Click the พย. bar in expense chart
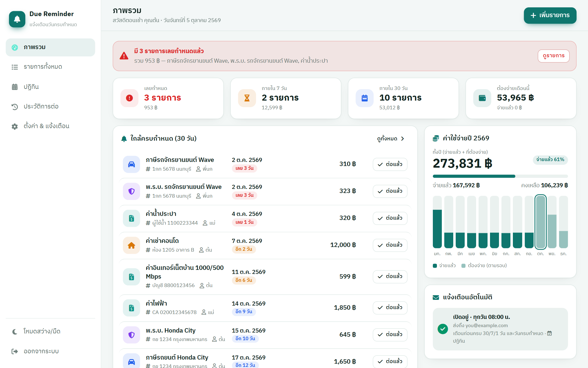This screenshot has width=588, height=368. point(552,222)
